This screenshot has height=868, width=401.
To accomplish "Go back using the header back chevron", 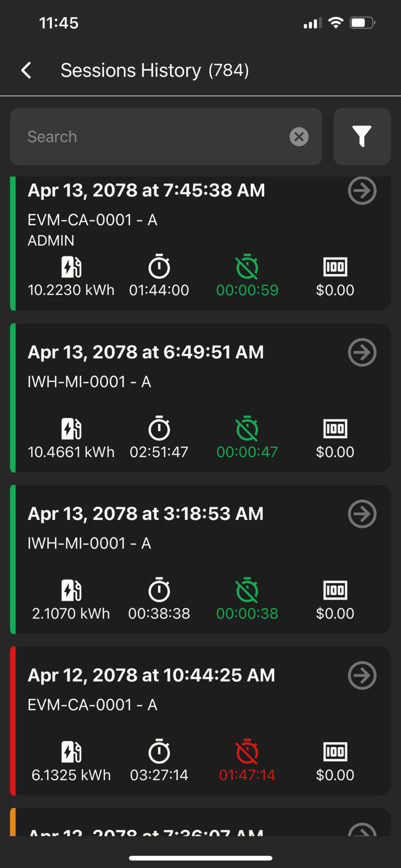I will coord(26,70).
